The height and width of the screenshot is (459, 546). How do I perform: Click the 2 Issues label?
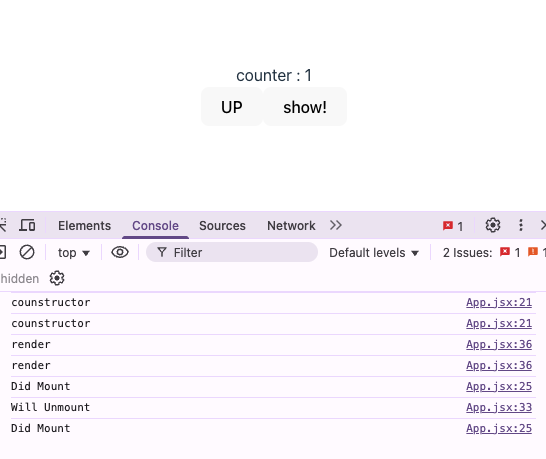pyautogui.click(x=467, y=253)
